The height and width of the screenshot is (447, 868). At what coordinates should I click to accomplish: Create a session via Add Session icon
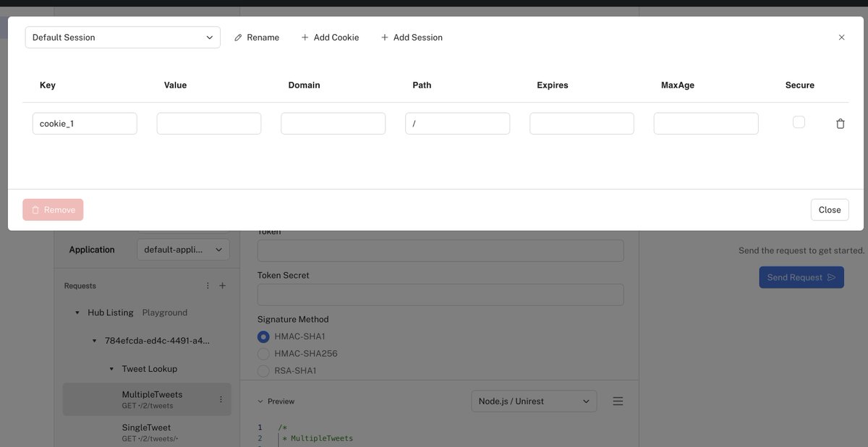[x=383, y=37]
